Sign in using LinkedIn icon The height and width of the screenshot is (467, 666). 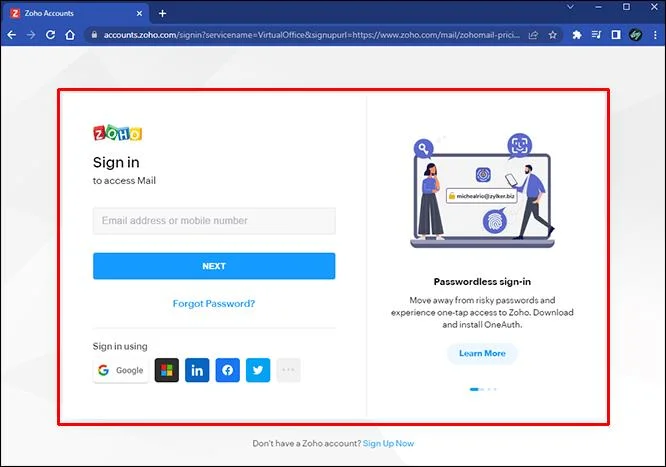coord(197,370)
